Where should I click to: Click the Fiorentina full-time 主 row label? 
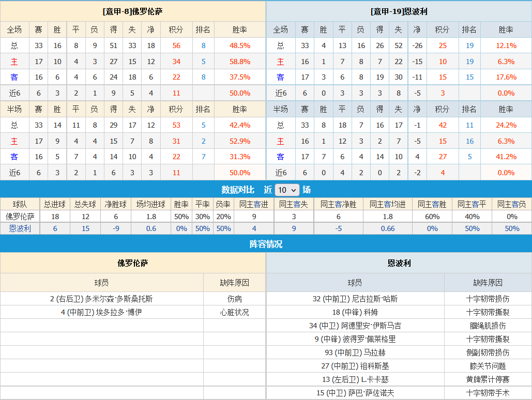(14, 61)
